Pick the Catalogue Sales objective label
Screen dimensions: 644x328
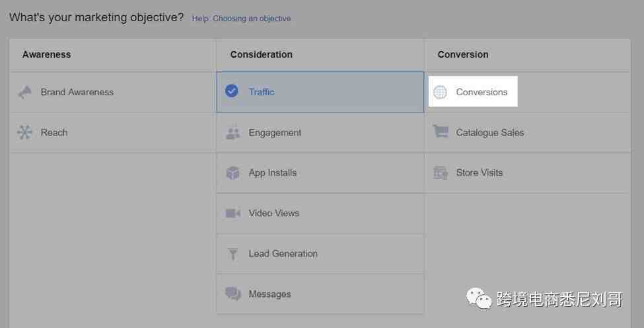click(x=490, y=132)
